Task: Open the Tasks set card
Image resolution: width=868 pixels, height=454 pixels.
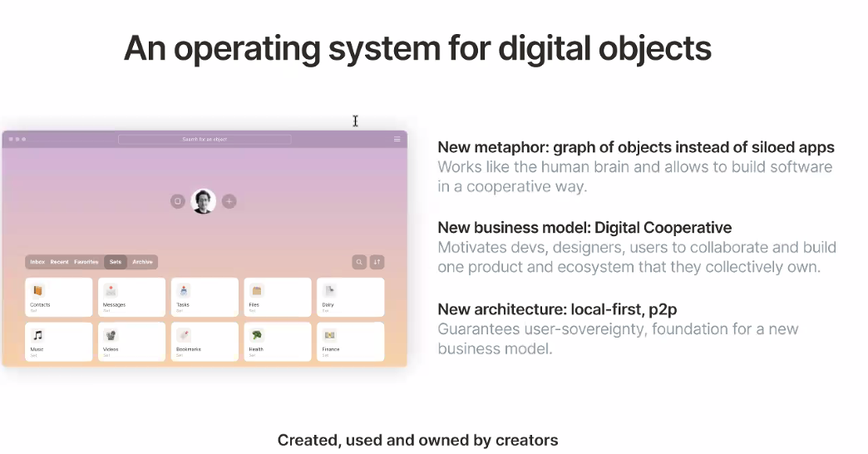Action: [205, 298]
